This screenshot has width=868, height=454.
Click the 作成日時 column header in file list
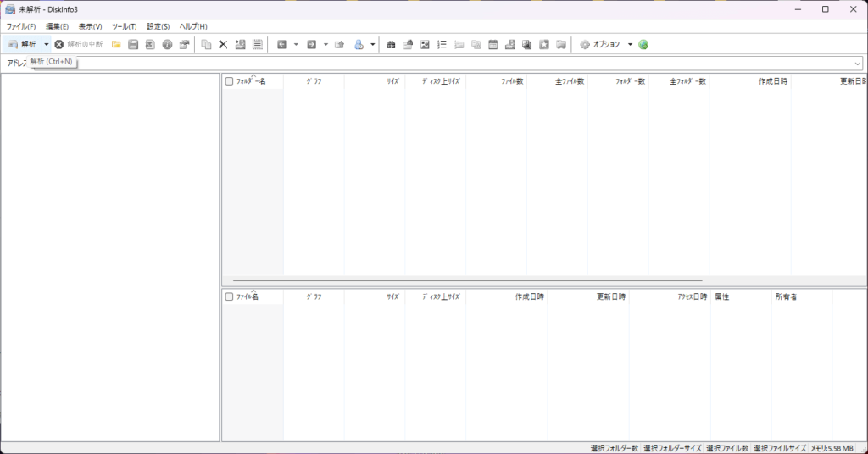click(x=529, y=297)
